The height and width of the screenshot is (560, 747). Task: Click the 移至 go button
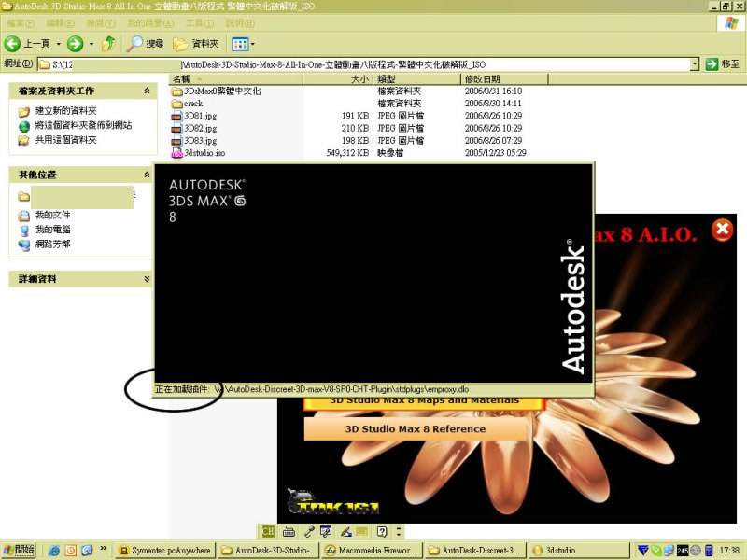click(x=723, y=63)
